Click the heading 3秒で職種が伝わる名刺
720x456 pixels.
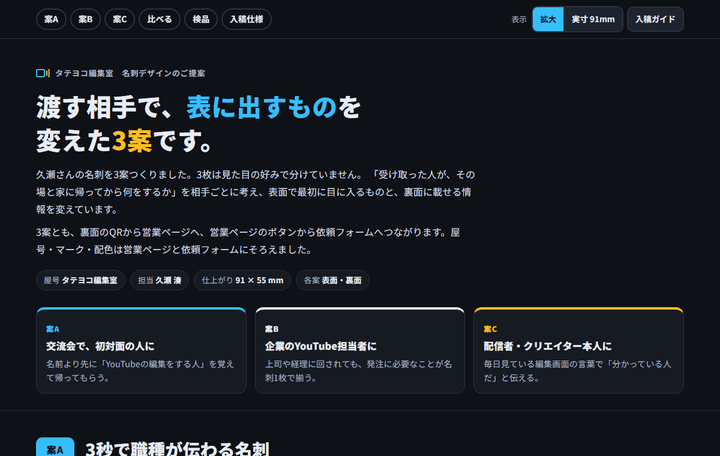177,449
